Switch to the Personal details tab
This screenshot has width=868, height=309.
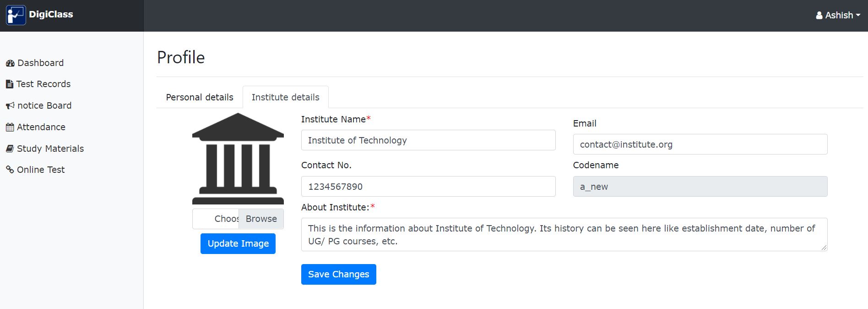[x=200, y=97]
